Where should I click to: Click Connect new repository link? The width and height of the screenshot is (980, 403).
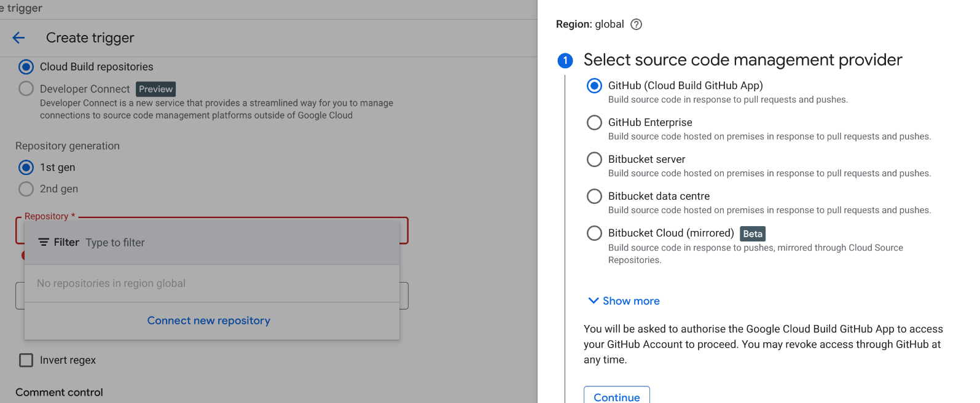pos(209,321)
